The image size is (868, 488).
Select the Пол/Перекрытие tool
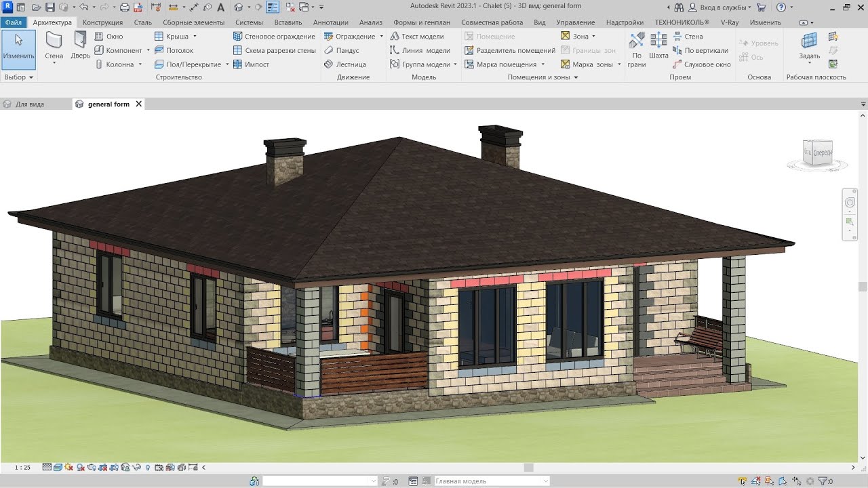click(188, 64)
